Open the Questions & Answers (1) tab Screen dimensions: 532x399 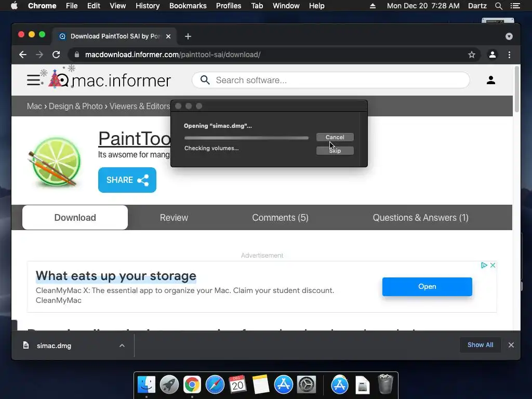pyautogui.click(x=420, y=218)
